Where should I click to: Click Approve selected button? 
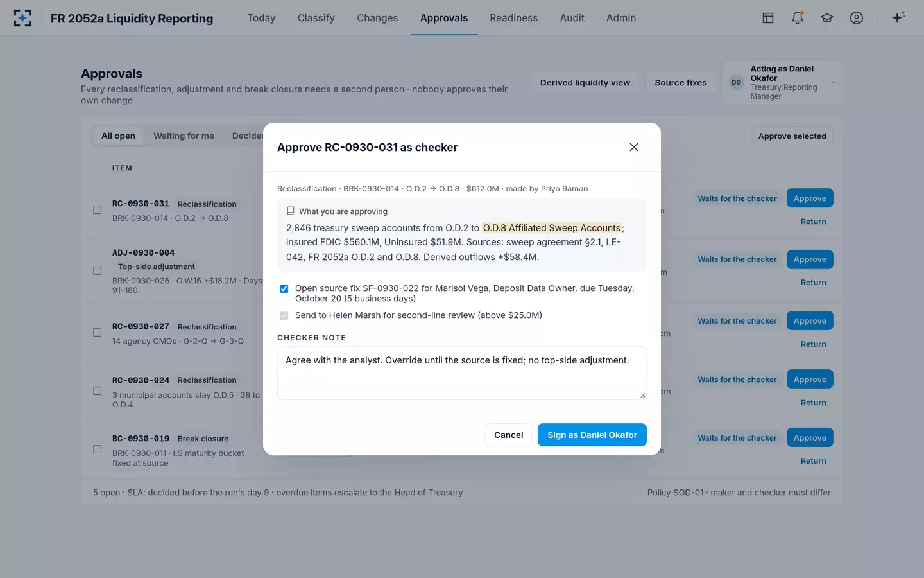792,136
